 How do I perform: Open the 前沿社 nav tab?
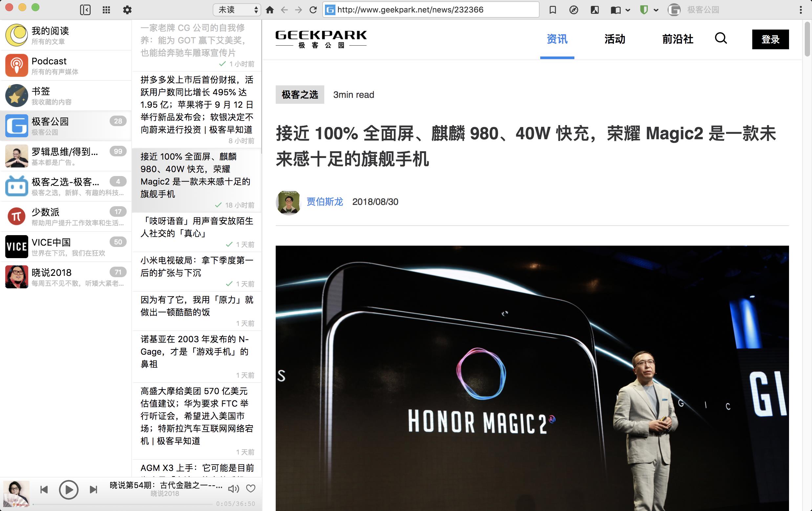[x=677, y=39]
